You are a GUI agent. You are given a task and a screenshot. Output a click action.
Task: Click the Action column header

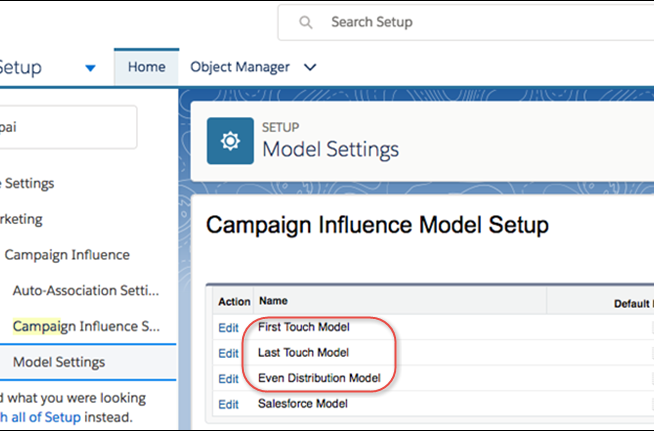point(234,302)
